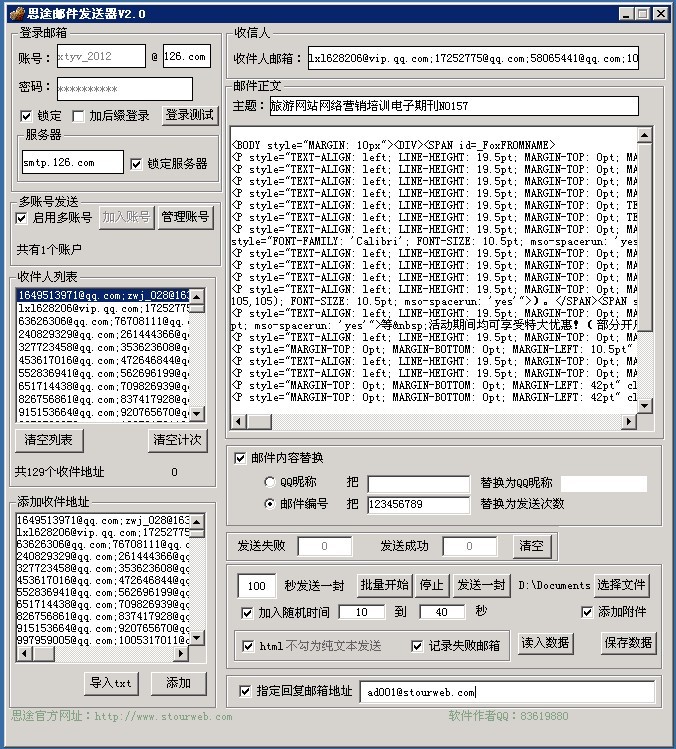Toggle 记录失败邮箱 checkbox
Image resolution: width=676 pixels, height=749 pixels.
point(418,646)
